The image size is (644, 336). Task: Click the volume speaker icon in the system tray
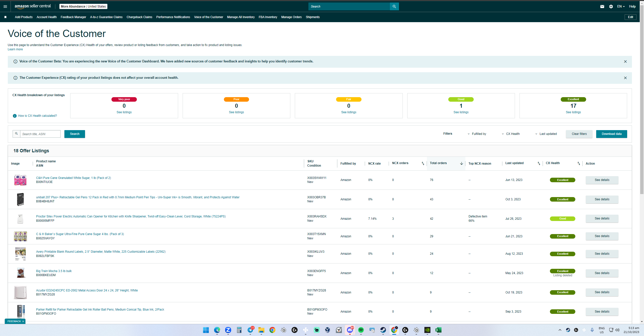(x=617, y=330)
